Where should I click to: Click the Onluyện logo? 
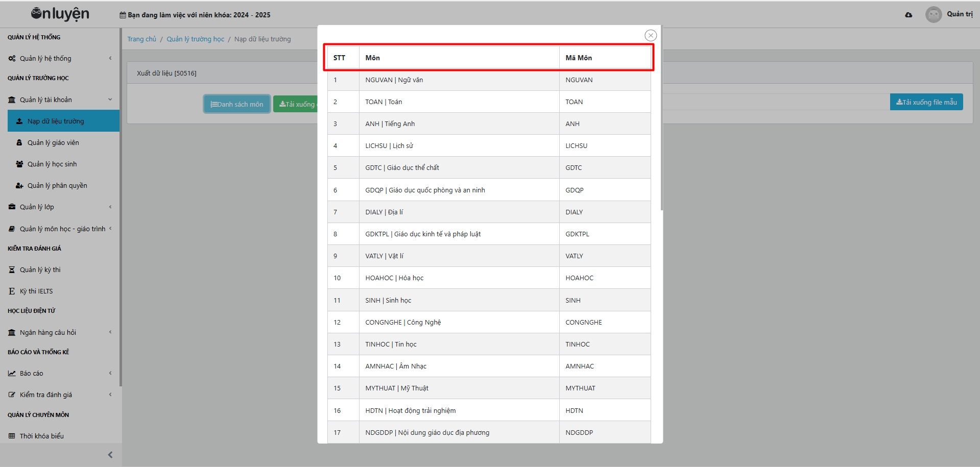[60, 14]
